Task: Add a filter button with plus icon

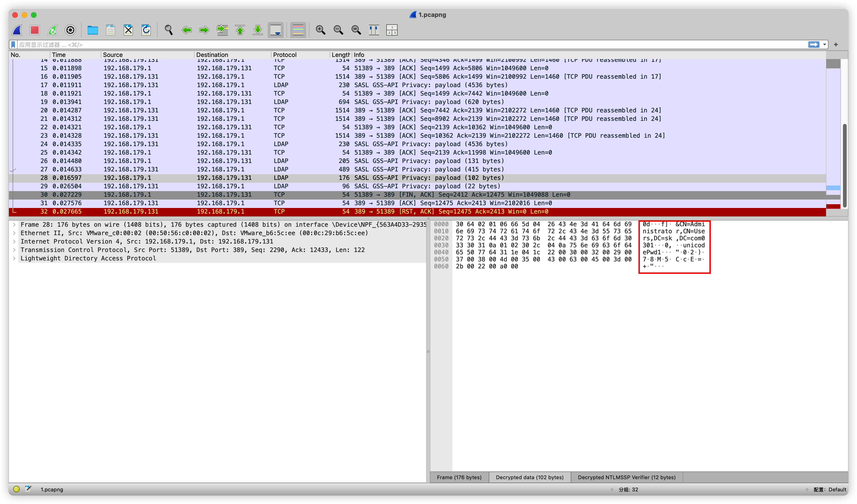Action: pyautogui.click(x=836, y=44)
